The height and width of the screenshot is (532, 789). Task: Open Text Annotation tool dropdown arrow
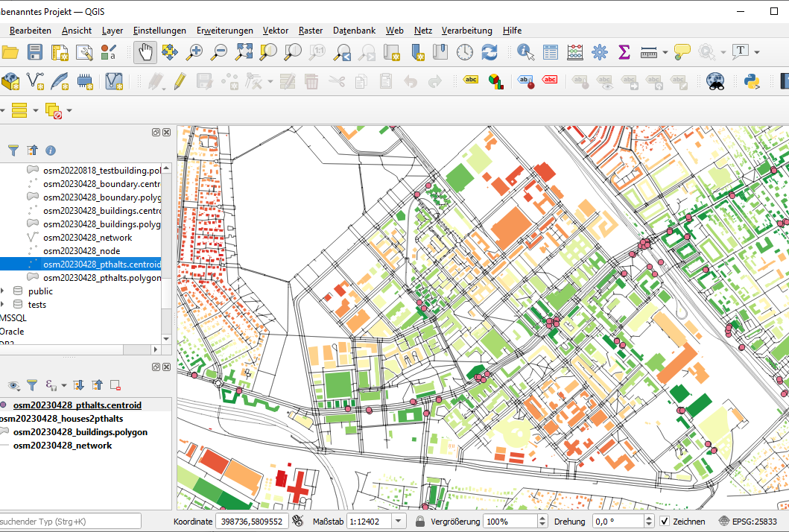(x=757, y=52)
